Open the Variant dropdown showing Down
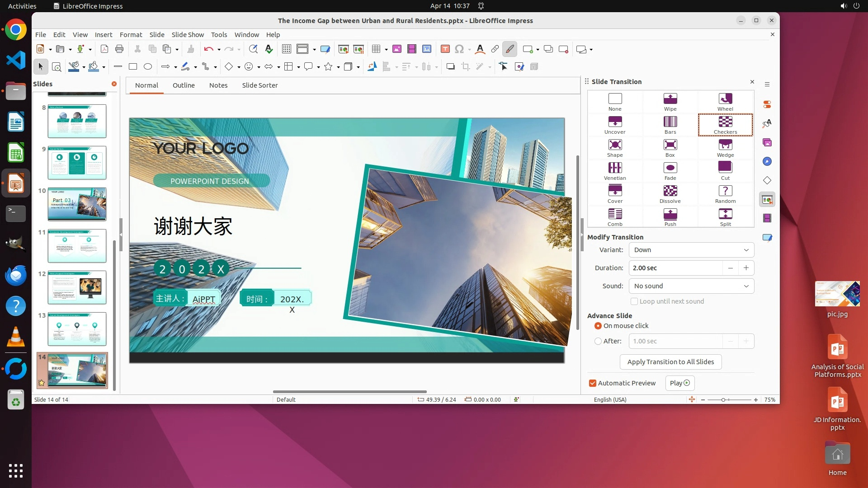The height and width of the screenshot is (488, 868). (x=691, y=250)
